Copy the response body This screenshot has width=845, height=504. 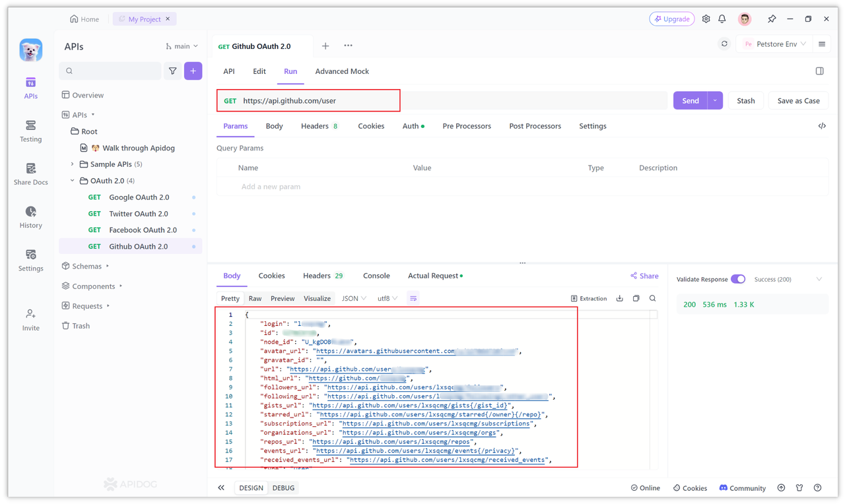click(x=636, y=298)
